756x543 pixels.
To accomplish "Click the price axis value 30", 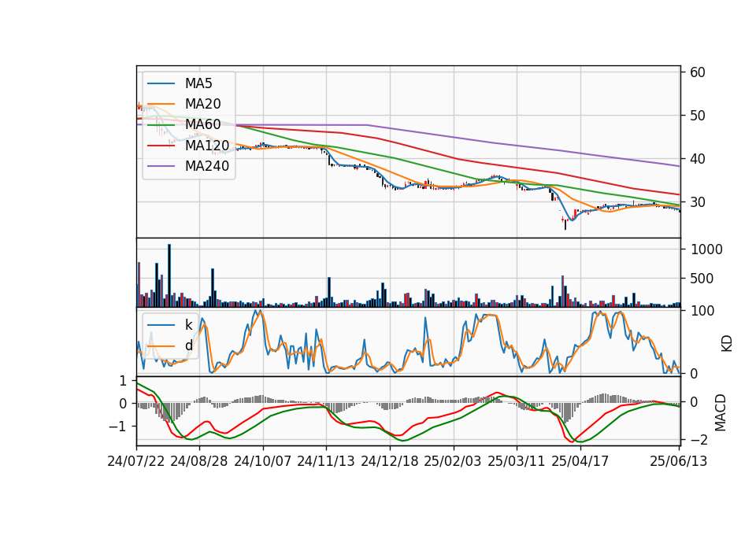I will (698, 202).
